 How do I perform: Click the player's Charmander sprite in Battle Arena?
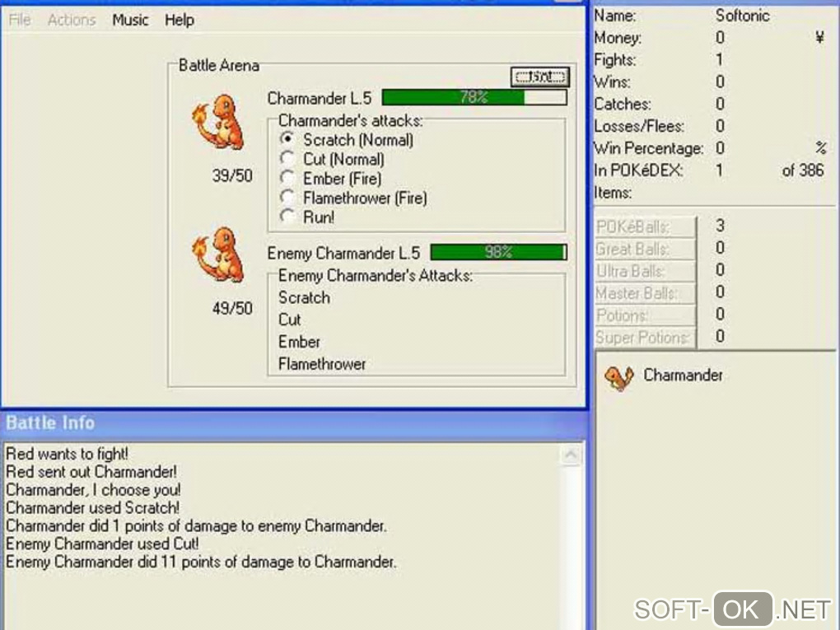pos(218,122)
